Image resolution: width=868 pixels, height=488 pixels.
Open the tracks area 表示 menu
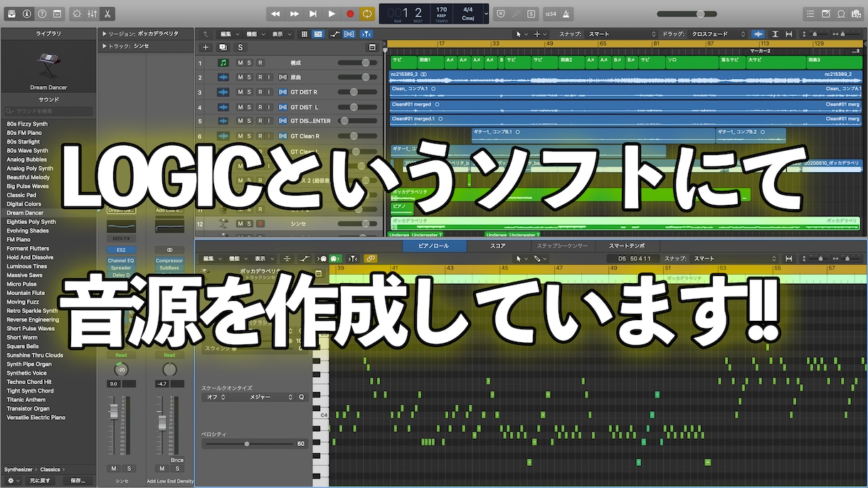pyautogui.click(x=280, y=33)
